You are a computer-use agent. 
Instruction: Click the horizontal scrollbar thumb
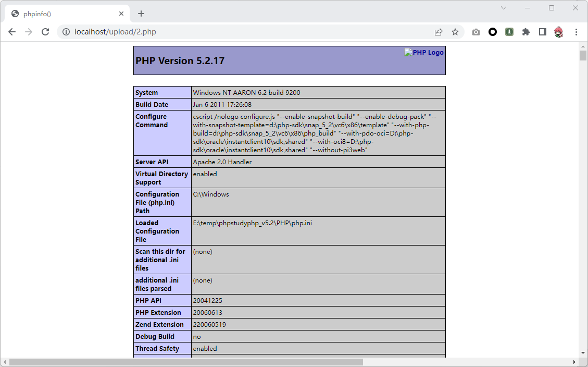coord(186,362)
